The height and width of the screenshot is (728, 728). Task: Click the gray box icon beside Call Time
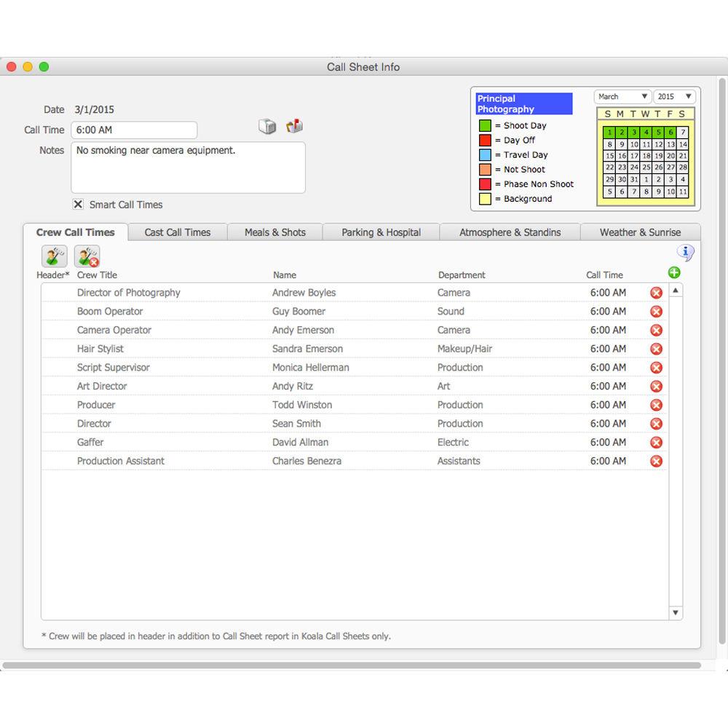[x=267, y=127]
